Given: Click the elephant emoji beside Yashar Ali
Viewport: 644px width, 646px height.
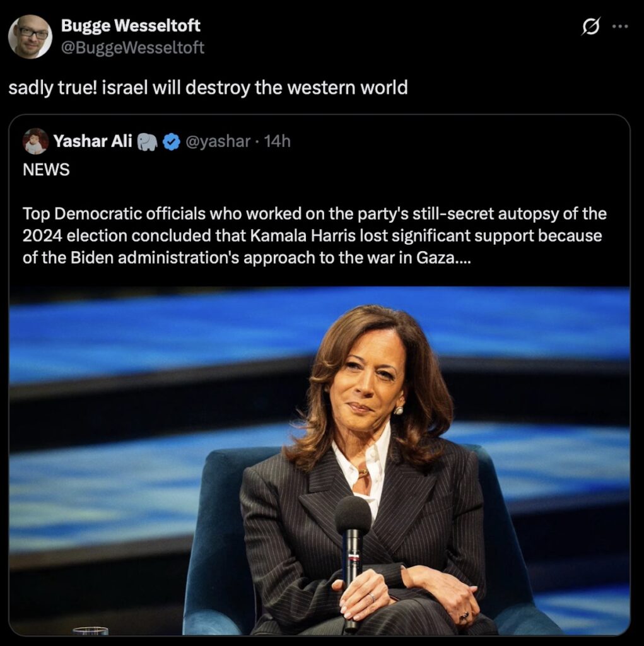Looking at the screenshot, I should point(147,142).
